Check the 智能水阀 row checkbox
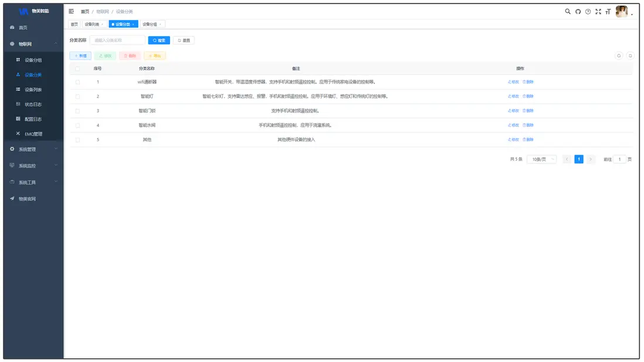The width and height of the screenshot is (644, 362). [77, 125]
